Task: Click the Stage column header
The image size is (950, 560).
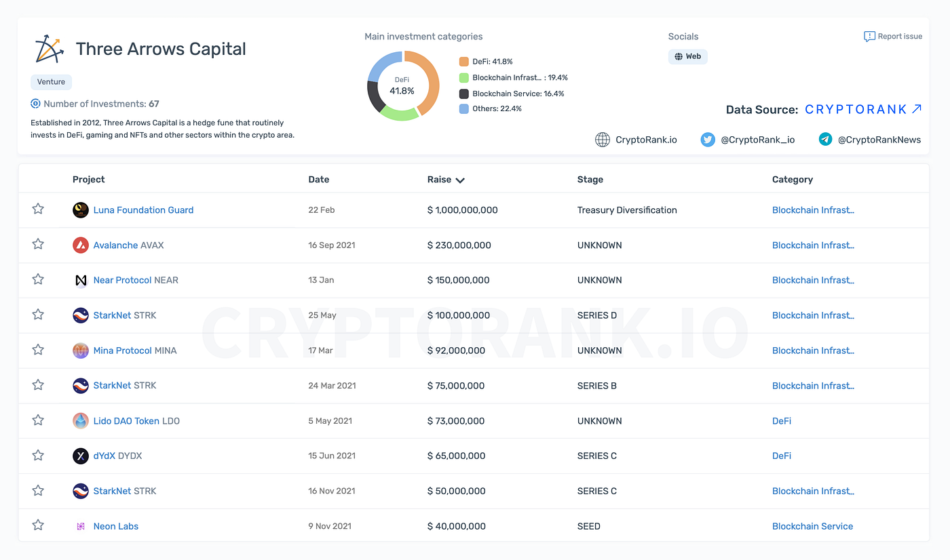Action: [x=590, y=180]
